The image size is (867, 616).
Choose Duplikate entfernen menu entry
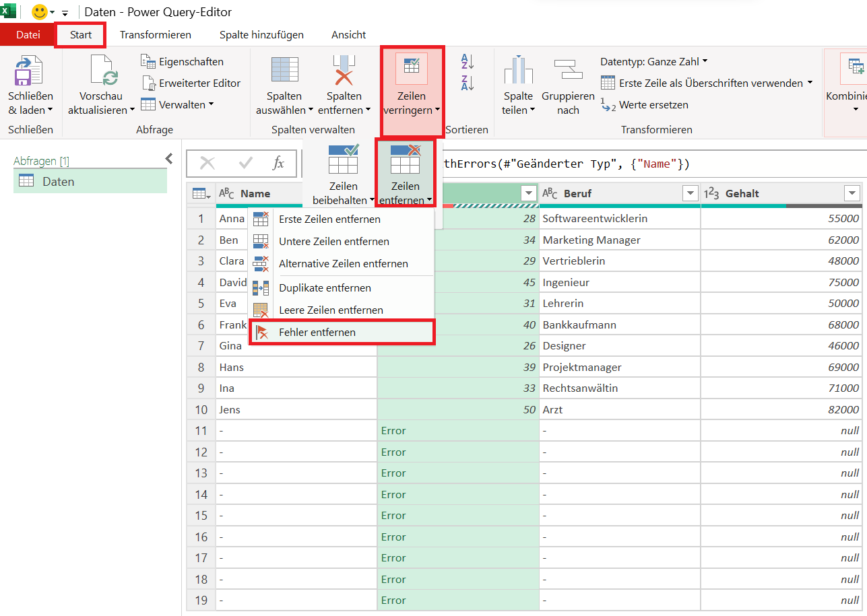pos(325,287)
